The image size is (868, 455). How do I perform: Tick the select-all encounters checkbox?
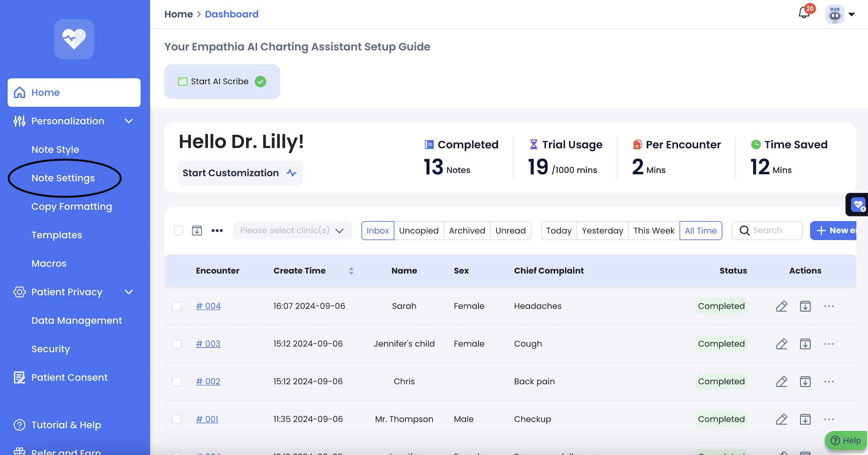tap(179, 230)
